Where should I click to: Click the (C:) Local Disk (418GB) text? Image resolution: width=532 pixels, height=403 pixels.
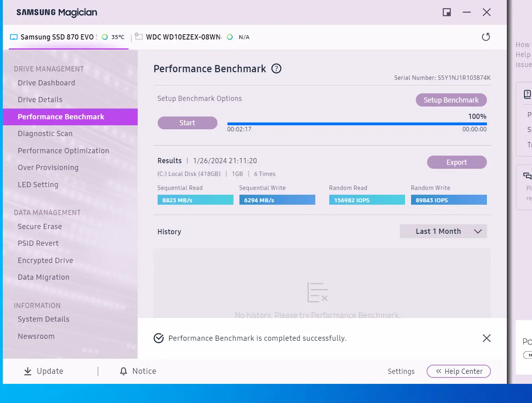189,174
